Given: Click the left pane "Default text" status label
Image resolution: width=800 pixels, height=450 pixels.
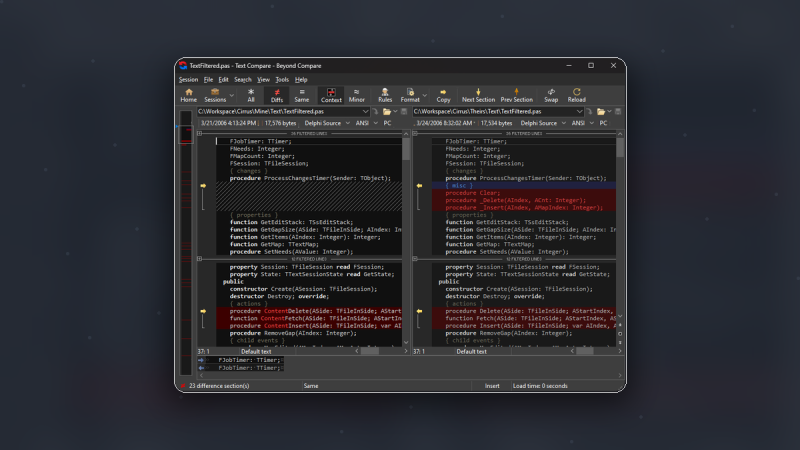Looking at the screenshot, I should pos(256,352).
